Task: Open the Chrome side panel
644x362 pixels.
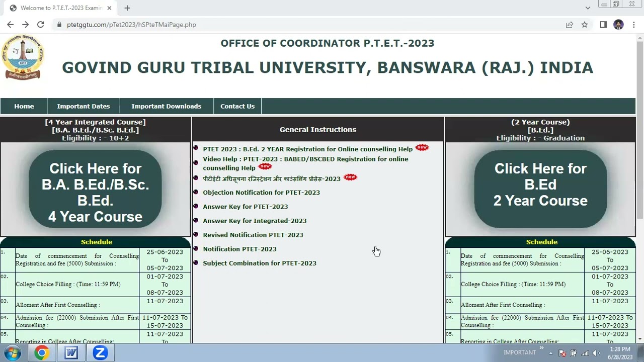Action: click(603, 25)
